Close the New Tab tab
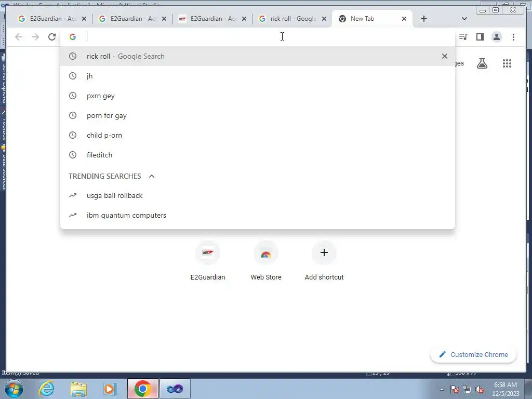The image size is (532, 399). coord(404,19)
